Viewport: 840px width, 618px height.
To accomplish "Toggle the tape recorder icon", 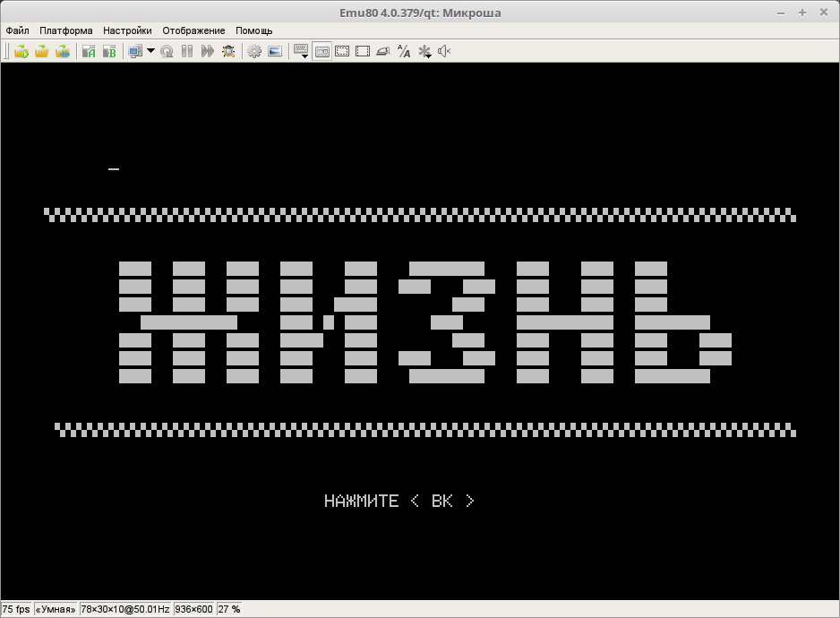I will click(322, 51).
